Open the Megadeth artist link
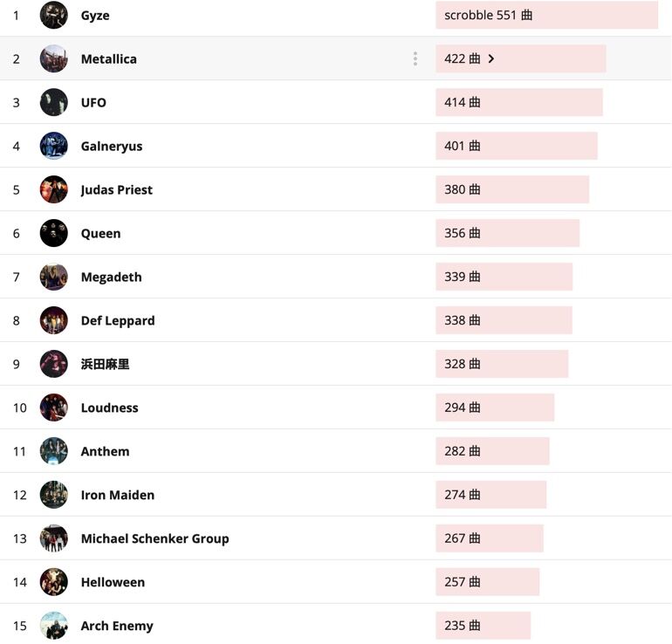 click(112, 277)
